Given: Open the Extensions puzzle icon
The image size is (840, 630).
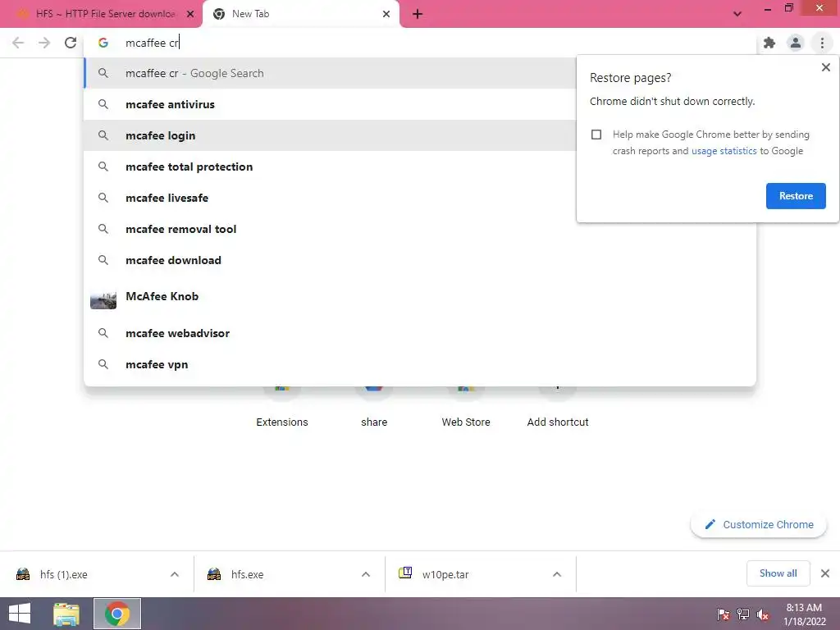Looking at the screenshot, I should [x=769, y=43].
